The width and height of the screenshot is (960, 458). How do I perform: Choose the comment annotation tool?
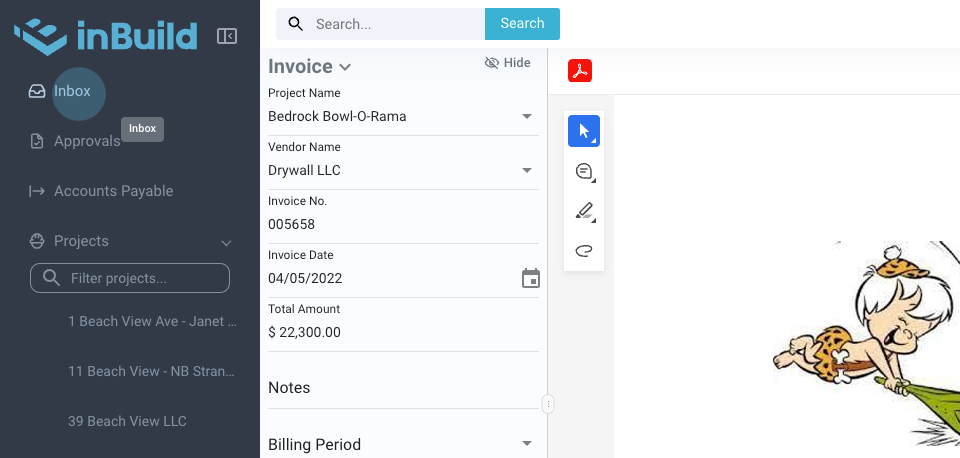coord(584,171)
